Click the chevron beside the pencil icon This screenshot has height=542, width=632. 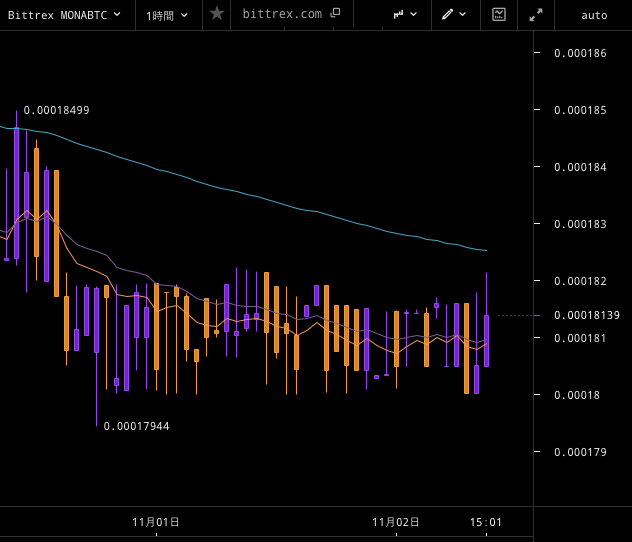(x=462, y=15)
